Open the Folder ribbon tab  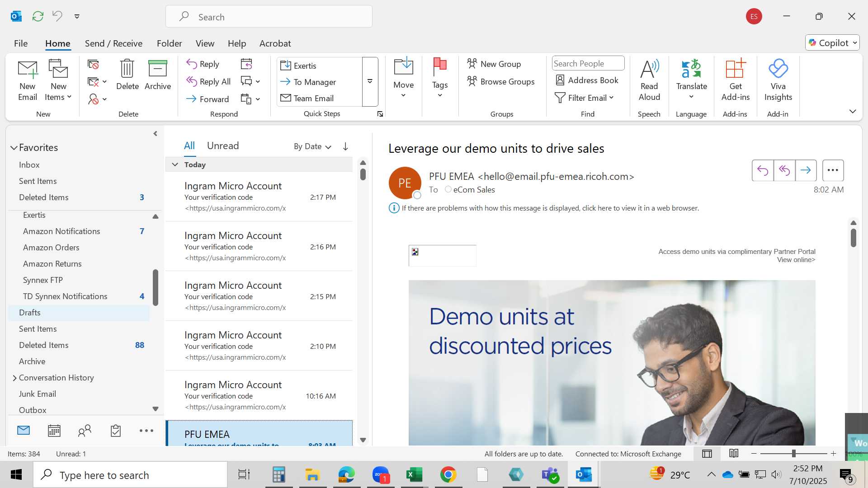coord(170,43)
